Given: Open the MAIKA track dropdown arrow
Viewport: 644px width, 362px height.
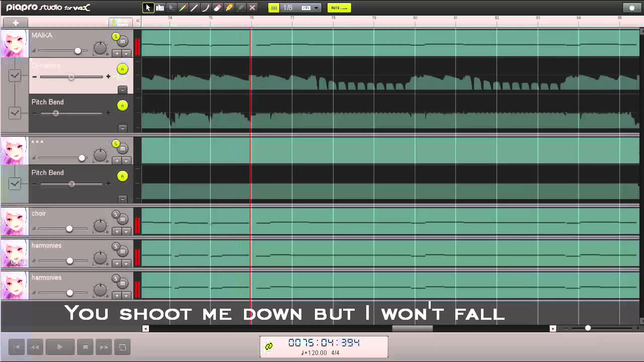Looking at the screenshot, I should (x=126, y=53).
